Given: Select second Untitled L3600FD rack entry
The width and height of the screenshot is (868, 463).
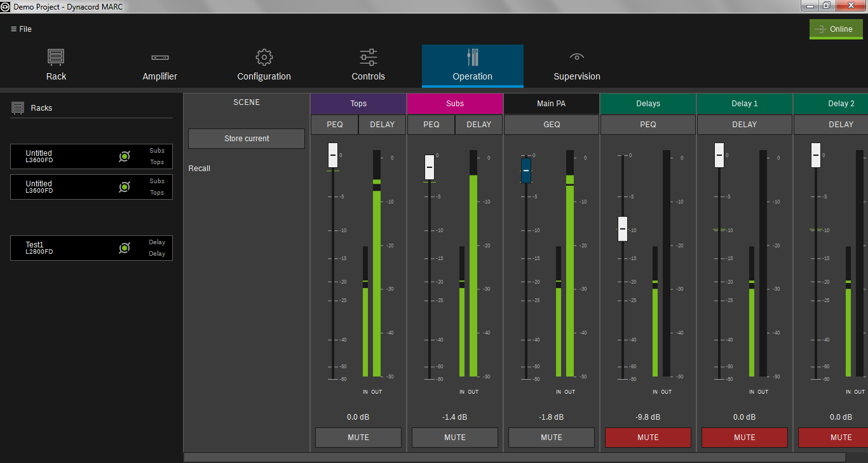Looking at the screenshot, I should 92,187.
